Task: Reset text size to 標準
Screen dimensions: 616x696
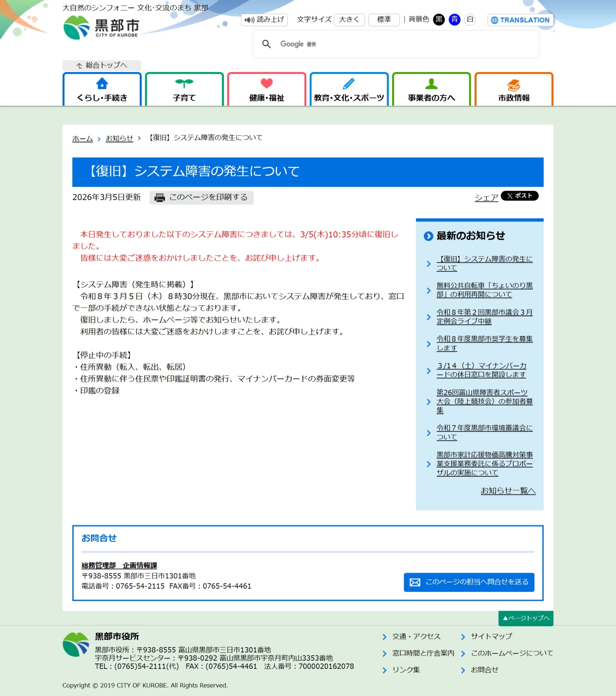Action: (384, 20)
